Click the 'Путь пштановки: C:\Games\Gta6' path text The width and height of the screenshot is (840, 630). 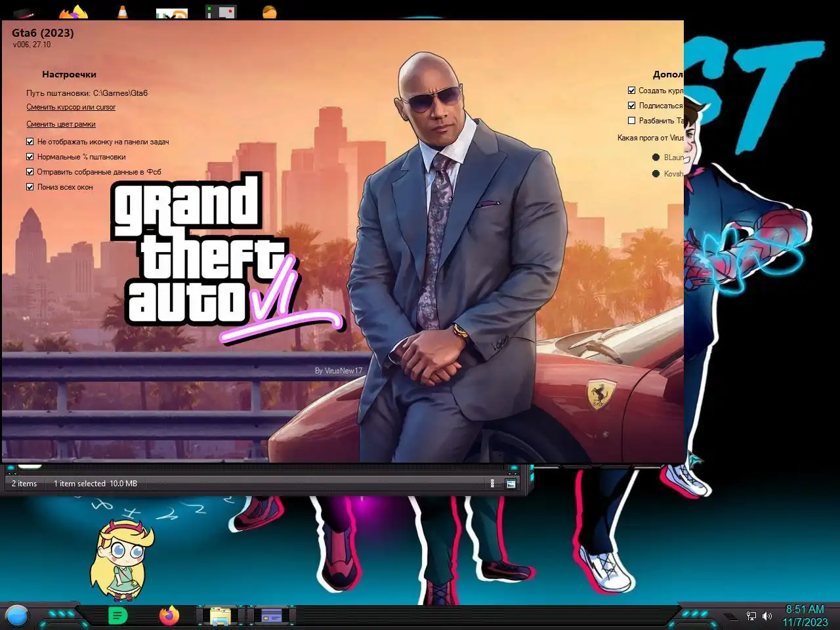pos(87,93)
